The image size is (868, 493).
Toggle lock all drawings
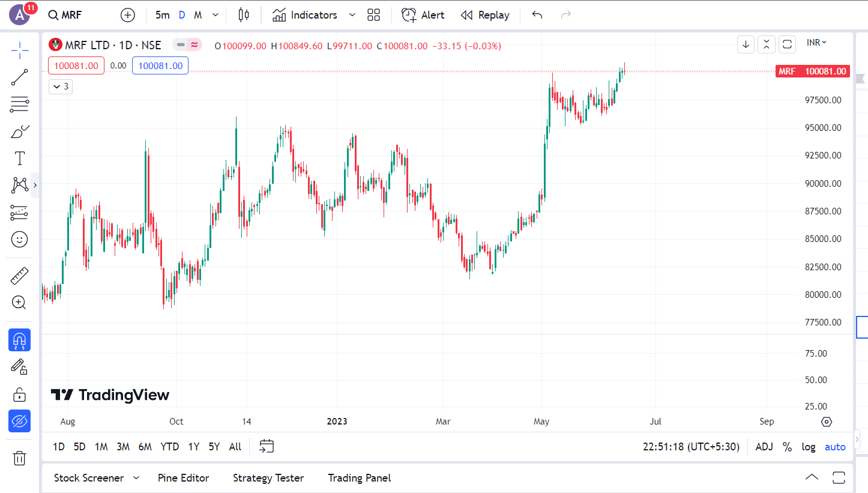pyautogui.click(x=20, y=394)
